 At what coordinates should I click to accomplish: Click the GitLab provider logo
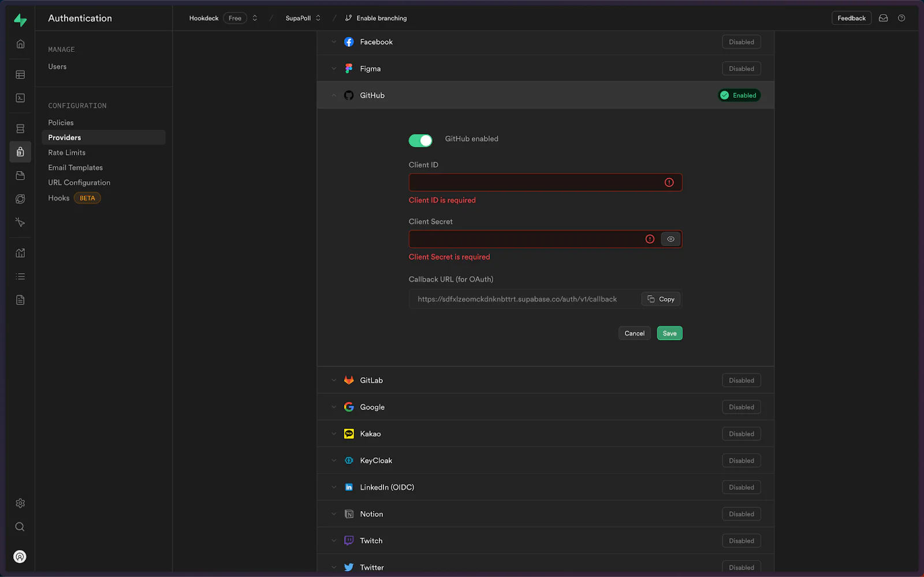(x=349, y=380)
